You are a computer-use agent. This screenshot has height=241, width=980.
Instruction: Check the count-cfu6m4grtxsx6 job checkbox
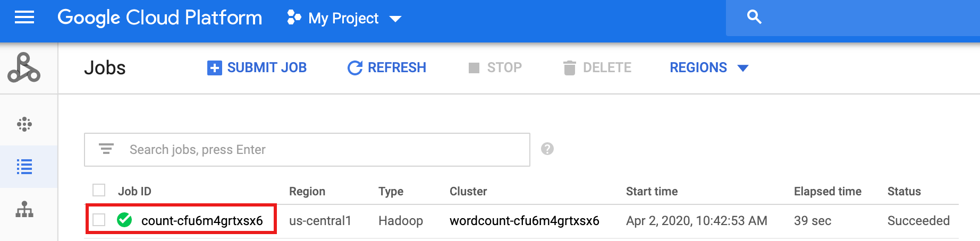coord(99,220)
